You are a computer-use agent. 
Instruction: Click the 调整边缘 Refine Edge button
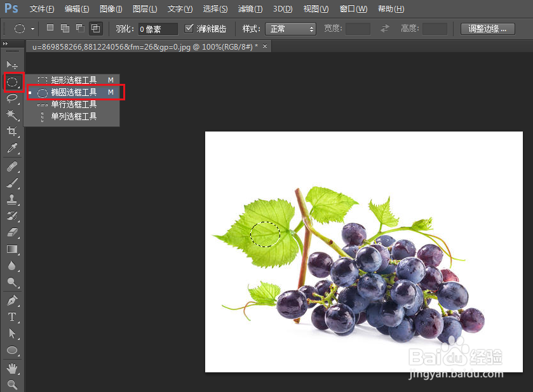[488, 29]
